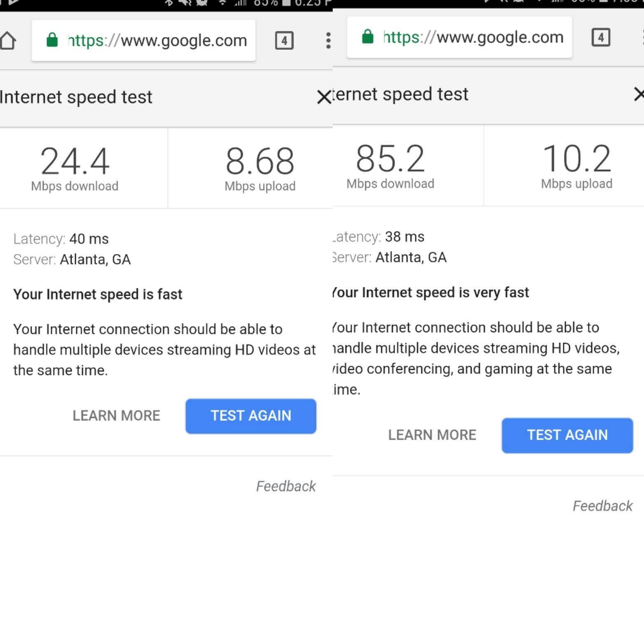Focus the address bar above the 85.2 Mbps result

tap(473, 37)
